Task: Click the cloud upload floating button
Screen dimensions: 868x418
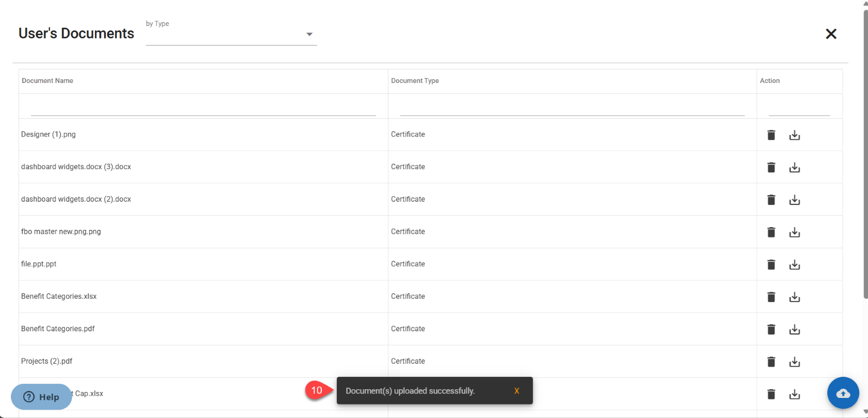Action: 843,393
